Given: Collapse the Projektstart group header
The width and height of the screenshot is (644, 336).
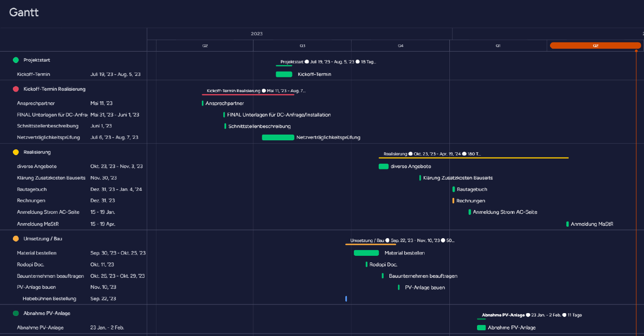Looking at the screenshot, I should pyautogui.click(x=37, y=60).
